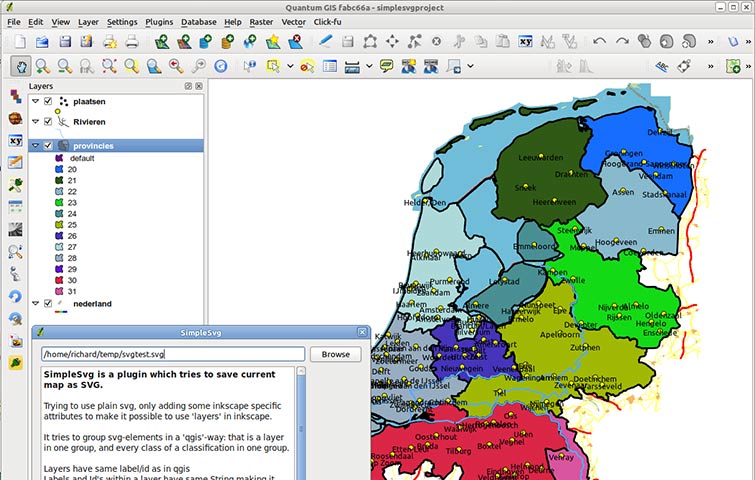Click the xy icon in left sidebar
The height and width of the screenshot is (480, 755).
point(15,141)
